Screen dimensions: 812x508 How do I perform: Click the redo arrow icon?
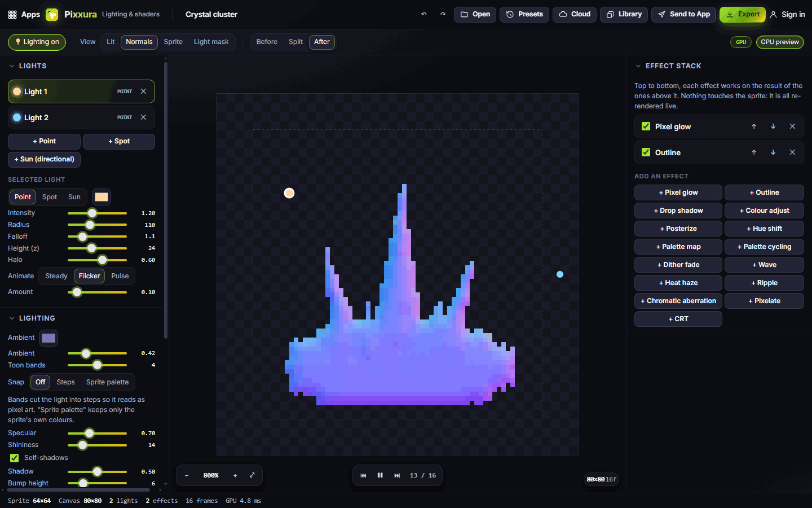tap(443, 14)
